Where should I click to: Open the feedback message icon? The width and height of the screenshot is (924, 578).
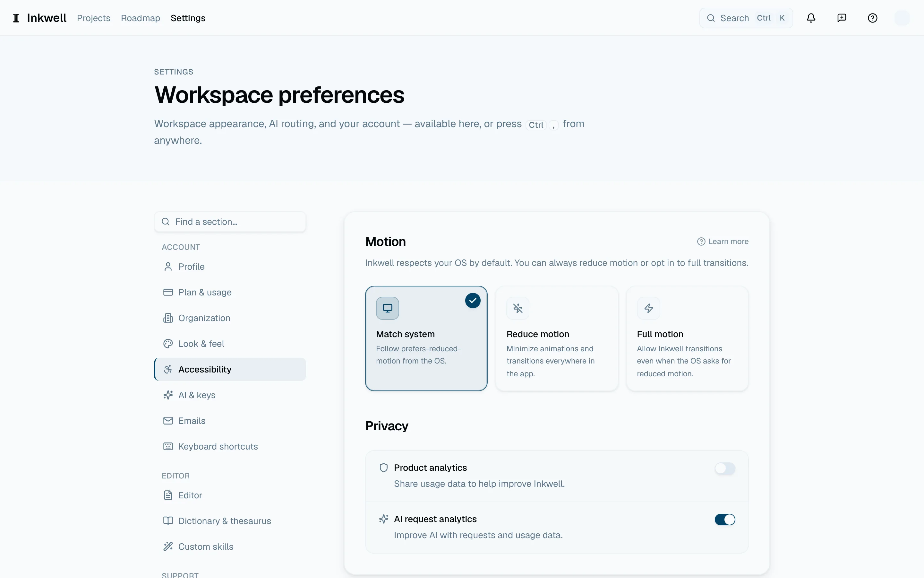(x=842, y=18)
